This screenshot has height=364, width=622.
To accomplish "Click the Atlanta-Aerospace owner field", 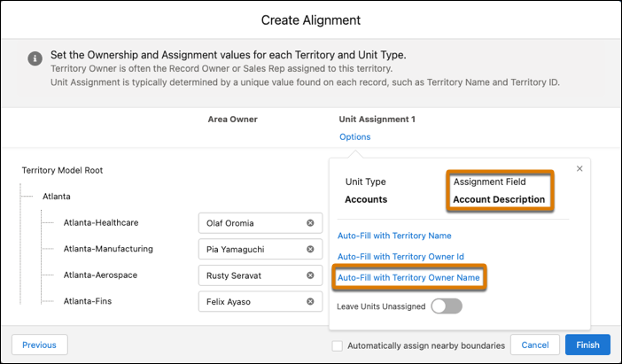I will pyautogui.click(x=260, y=275).
